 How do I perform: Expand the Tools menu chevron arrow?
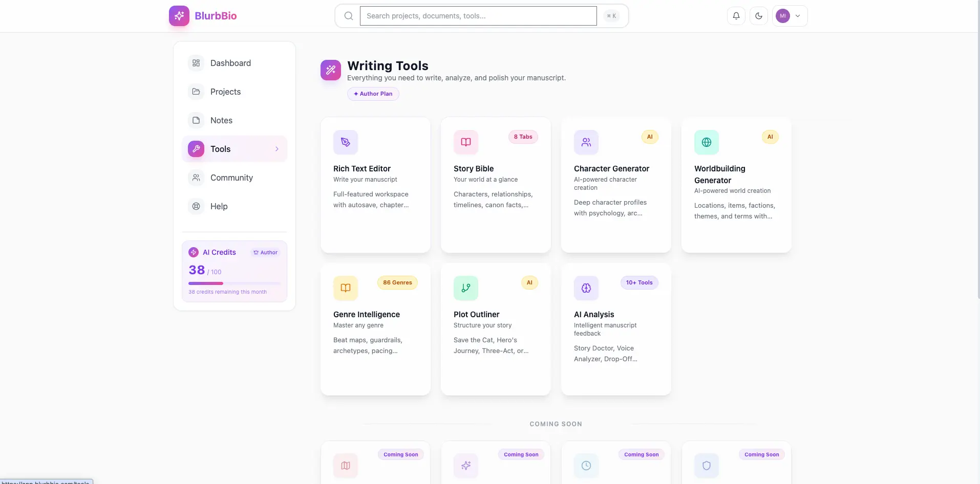277,149
